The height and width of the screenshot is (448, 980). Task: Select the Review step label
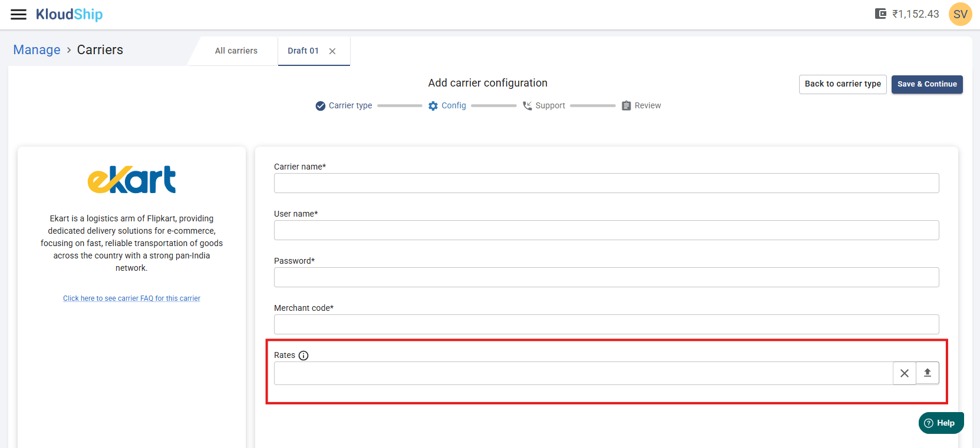[648, 106]
